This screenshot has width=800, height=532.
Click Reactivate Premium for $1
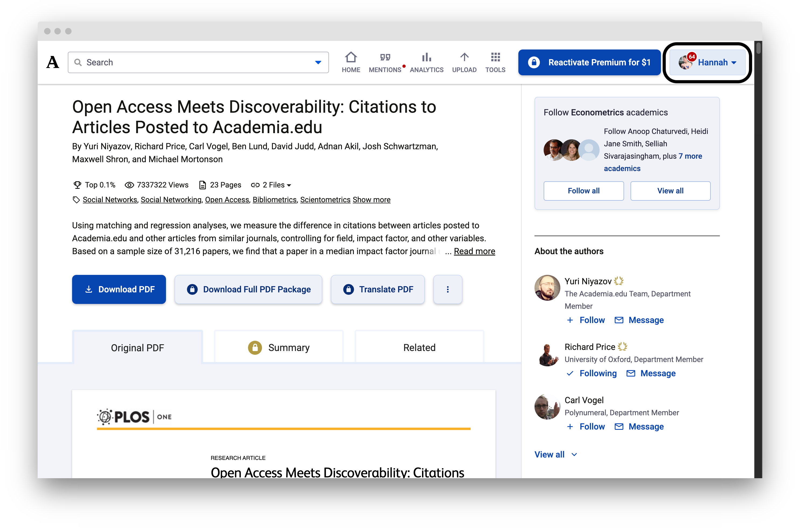(x=589, y=62)
